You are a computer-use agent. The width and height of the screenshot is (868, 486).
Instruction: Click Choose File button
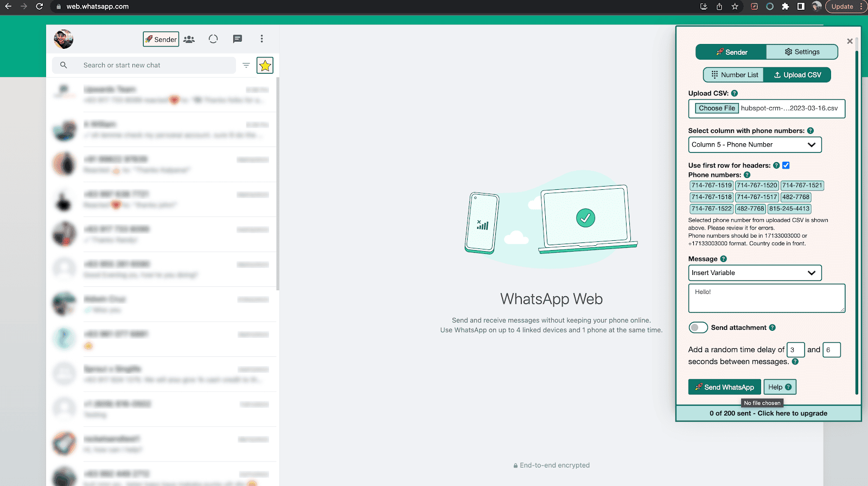717,108
